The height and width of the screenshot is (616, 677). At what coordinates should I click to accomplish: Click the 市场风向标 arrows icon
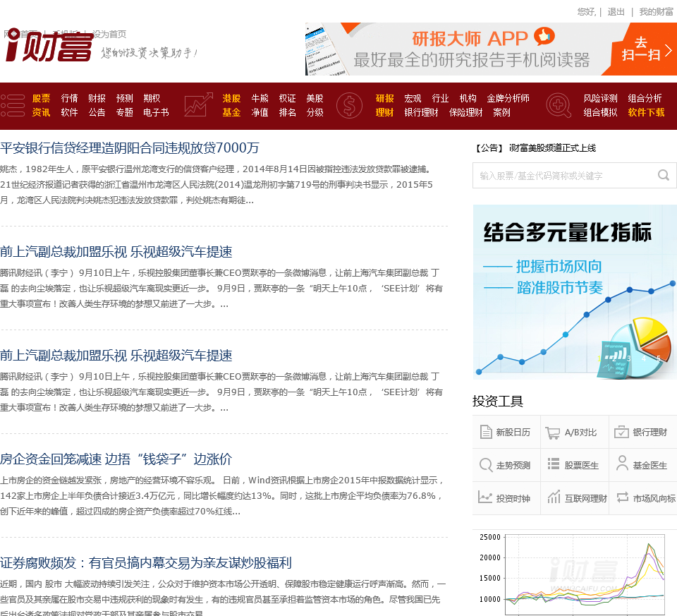[622, 497]
